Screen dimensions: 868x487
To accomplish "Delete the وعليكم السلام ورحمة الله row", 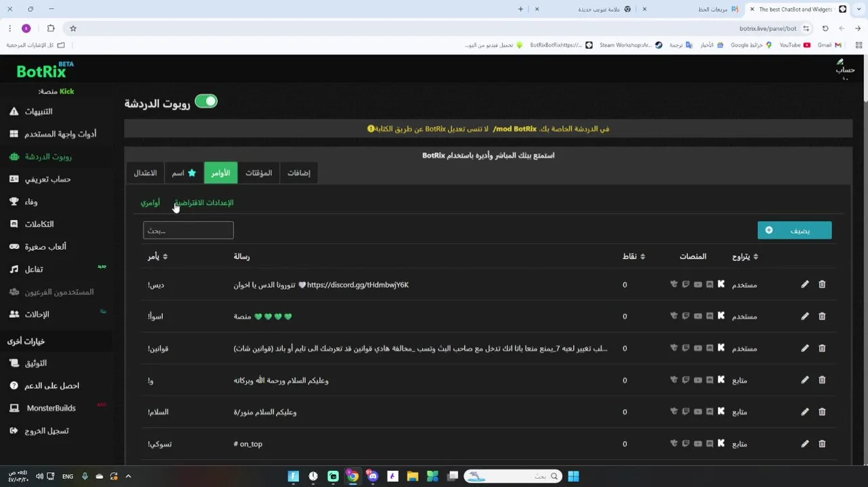I will pyautogui.click(x=822, y=380).
